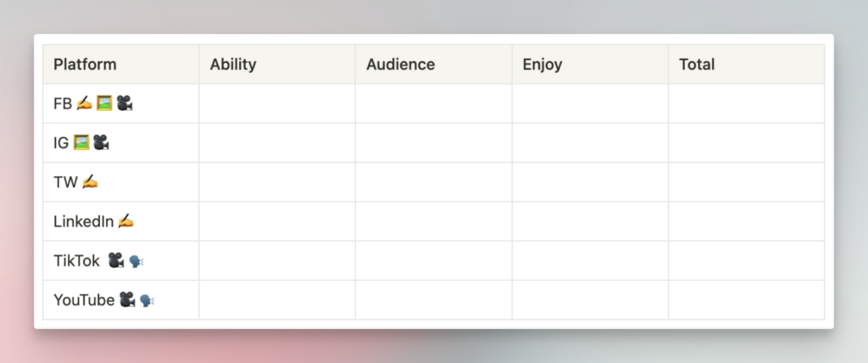Click the Ability cell in TikTok row
The image size is (868, 363).
tap(276, 260)
